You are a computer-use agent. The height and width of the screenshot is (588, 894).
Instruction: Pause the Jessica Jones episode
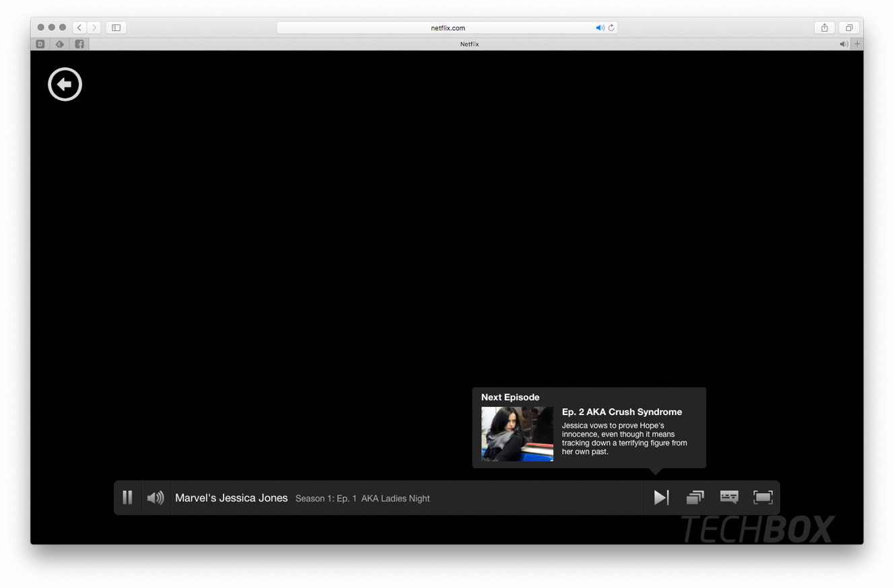tap(127, 497)
